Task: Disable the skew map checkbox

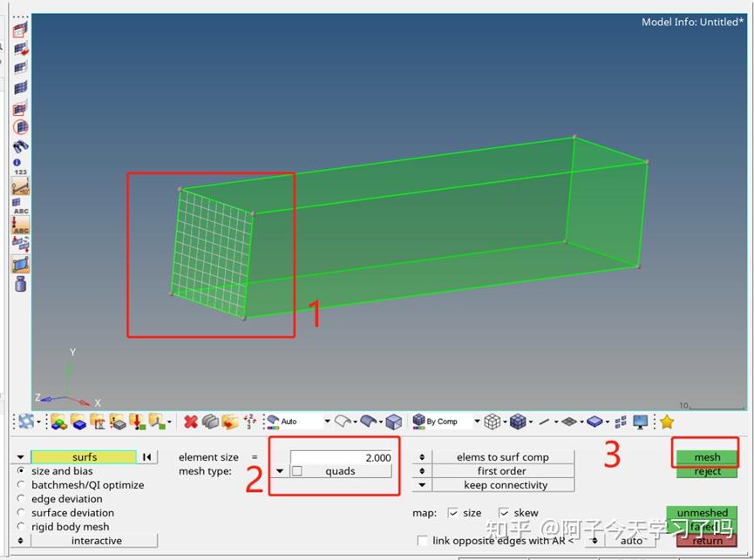Action: click(x=504, y=512)
